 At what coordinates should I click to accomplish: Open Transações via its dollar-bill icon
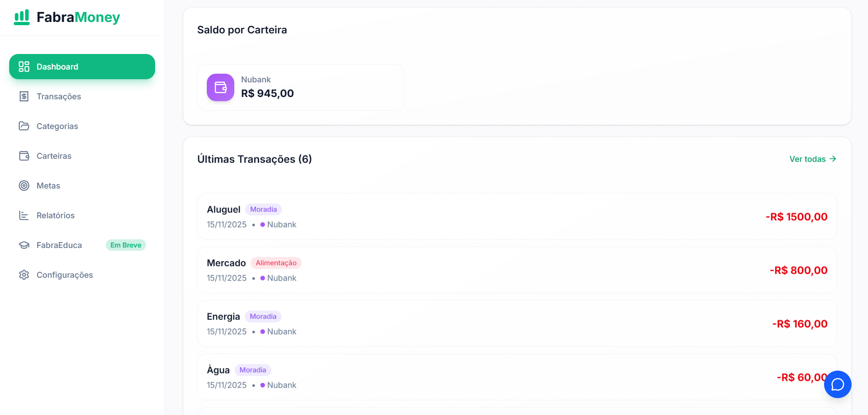[x=24, y=96]
